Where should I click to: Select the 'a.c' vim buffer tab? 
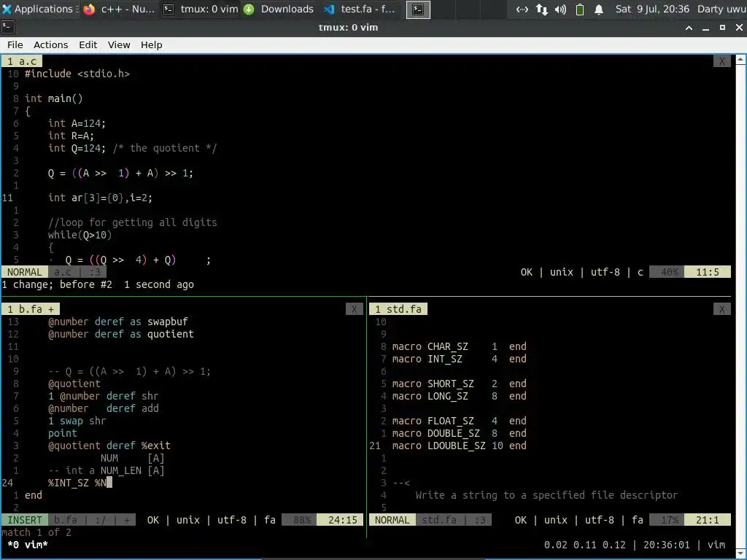click(x=22, y=61)
